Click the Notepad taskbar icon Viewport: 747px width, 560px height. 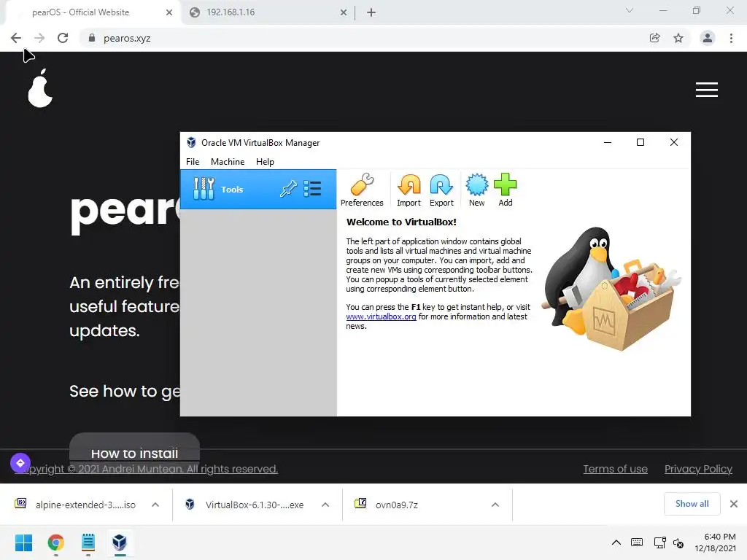click(x=88, y=542)
